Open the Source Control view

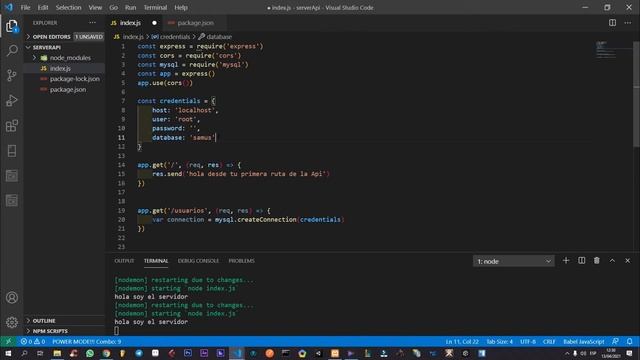12,76
